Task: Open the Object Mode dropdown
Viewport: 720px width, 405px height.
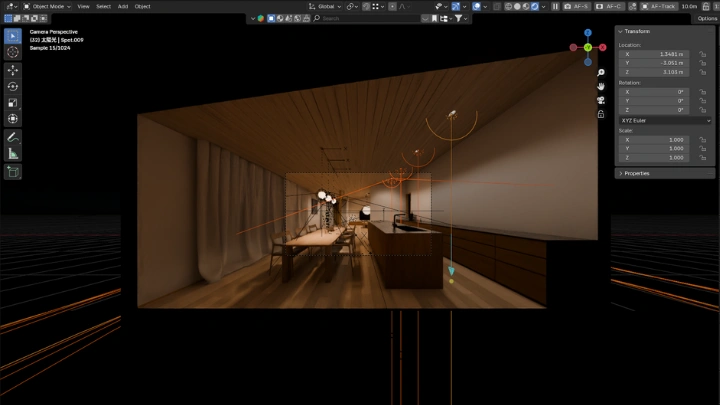Action: point(46,6)
